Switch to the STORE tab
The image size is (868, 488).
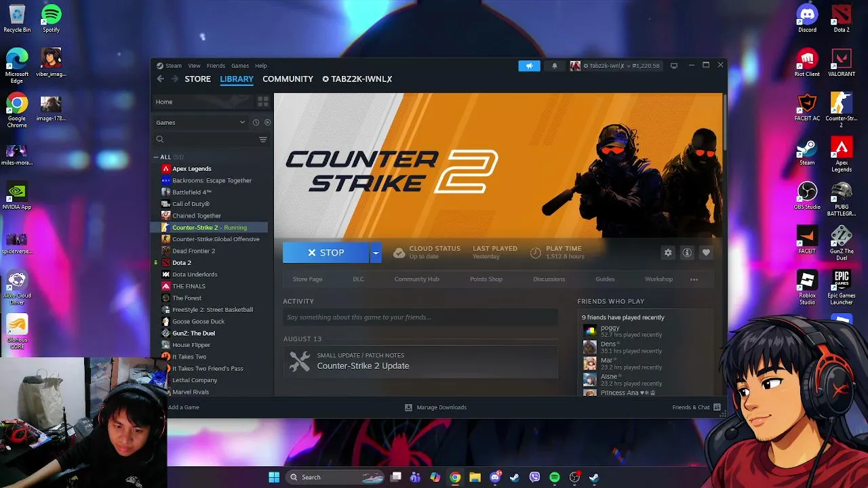click(x=198, y=79)
